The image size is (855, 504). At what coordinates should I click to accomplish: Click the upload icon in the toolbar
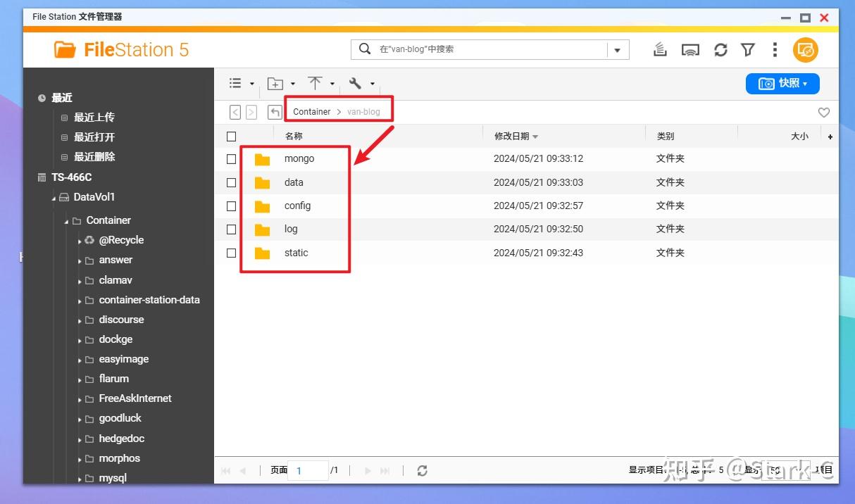click(315, 83)
